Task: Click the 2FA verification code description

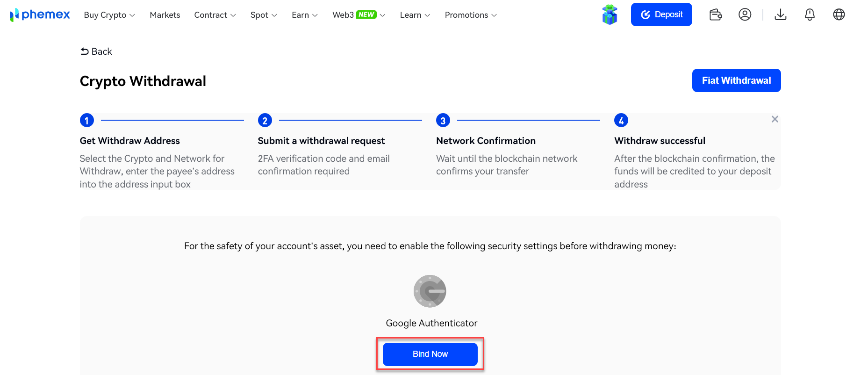Action: [x=324, y=165]
